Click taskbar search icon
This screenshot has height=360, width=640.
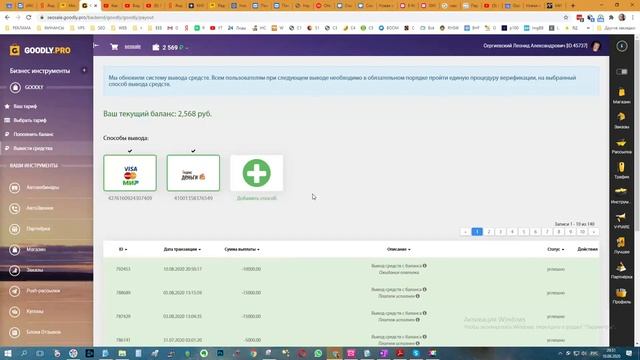coord(24,353)
